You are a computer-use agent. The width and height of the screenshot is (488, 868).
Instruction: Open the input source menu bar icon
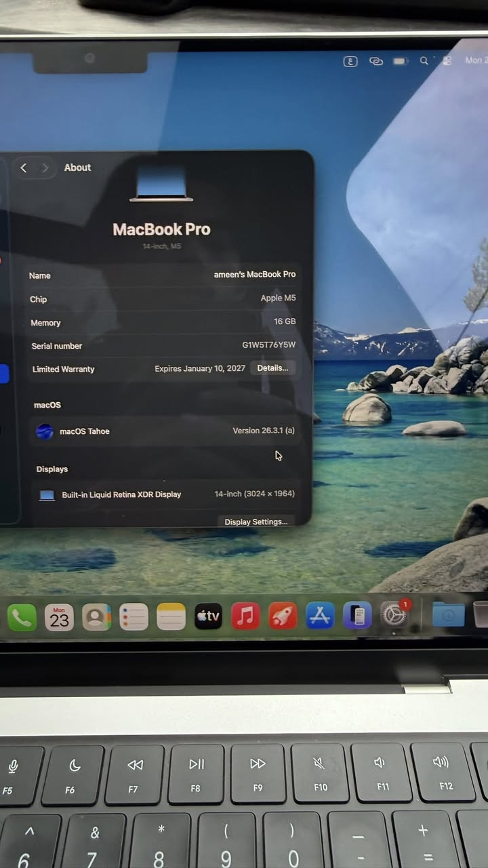[x=350, y=61]
